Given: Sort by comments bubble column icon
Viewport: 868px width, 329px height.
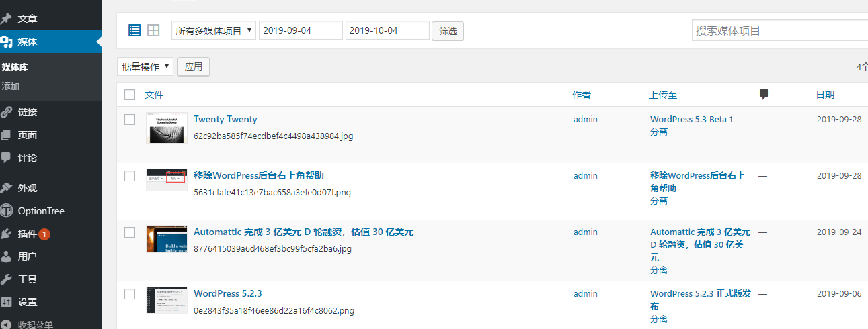Looking at the screenshot, I should point(764,95).
